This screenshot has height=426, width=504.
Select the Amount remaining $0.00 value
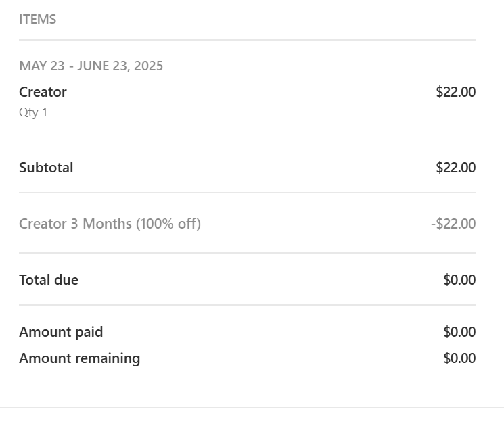[x=459, y=358]
